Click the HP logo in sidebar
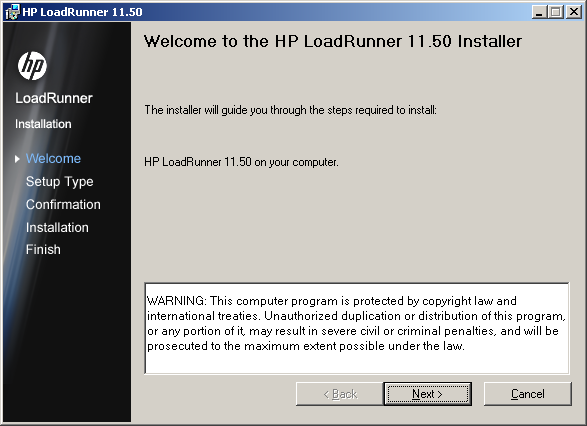Viewport: 587px width, 426px height. pos(32,66)
